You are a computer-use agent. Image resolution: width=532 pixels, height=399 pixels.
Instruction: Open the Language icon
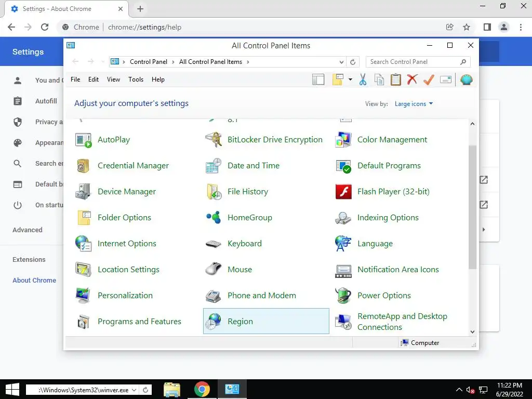(343, 244)
